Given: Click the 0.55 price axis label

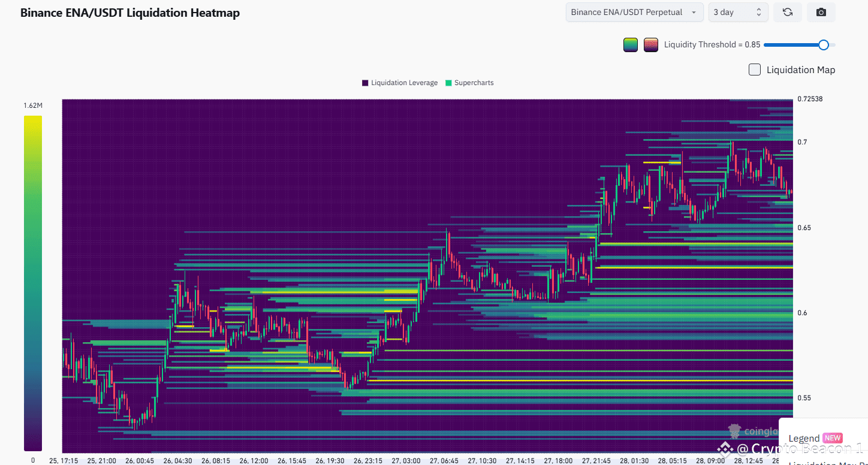Looking at the screenshot, I should [804, 398].
